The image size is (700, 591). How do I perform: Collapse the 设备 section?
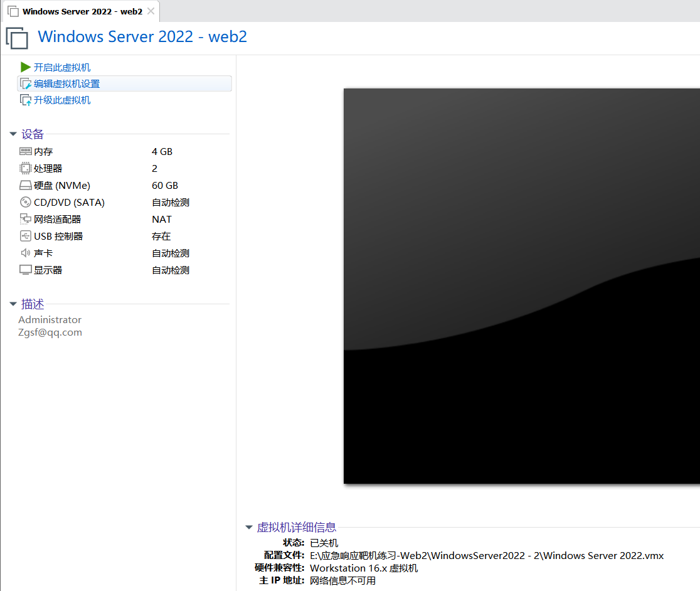[13, 134]
